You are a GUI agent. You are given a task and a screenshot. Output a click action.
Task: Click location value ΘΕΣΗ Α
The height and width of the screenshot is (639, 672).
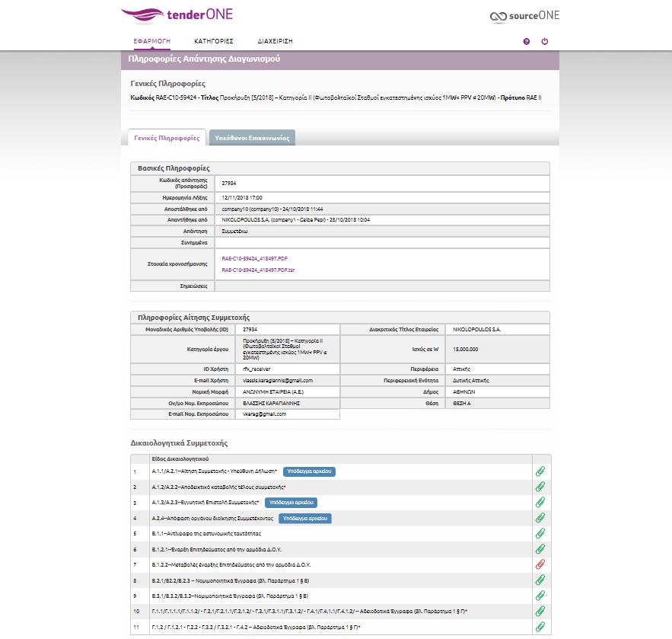(461, 403)
